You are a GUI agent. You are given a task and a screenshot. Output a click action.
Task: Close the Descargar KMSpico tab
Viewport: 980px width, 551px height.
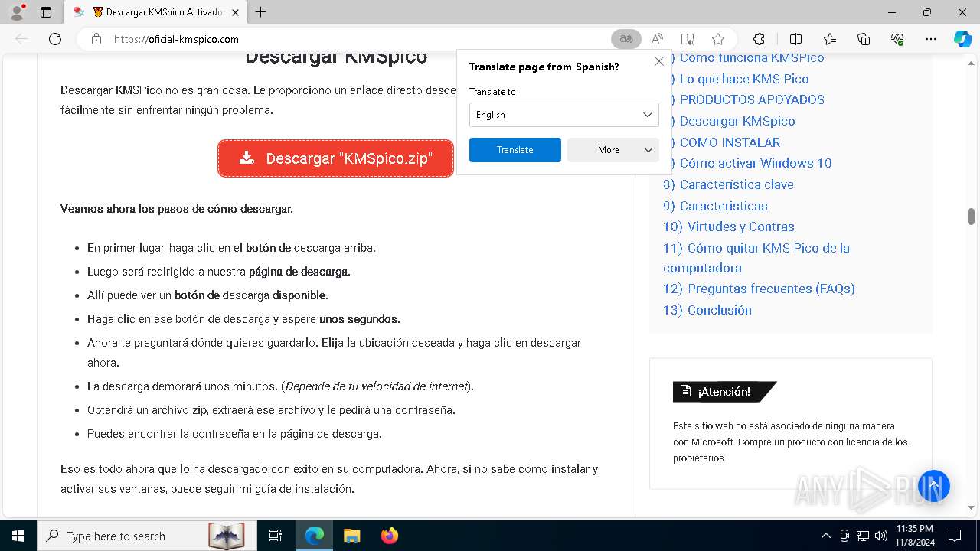(235, 12)
